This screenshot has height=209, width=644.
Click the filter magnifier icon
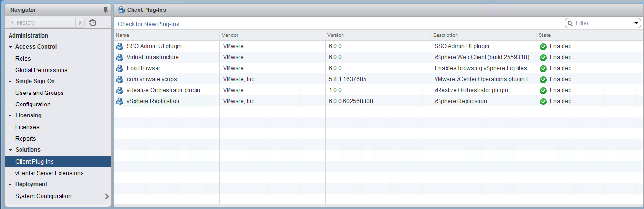(571, 23)
